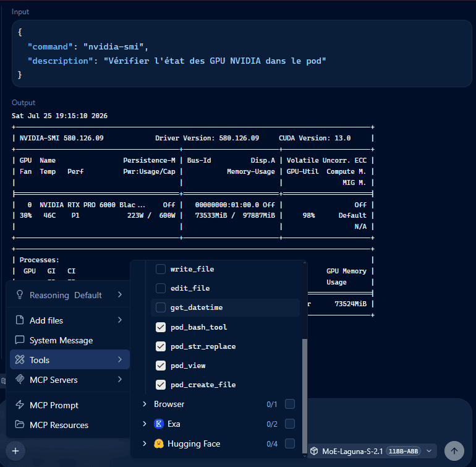Click the Input JSON code block
This screenshot has height=467, width=476.
[242, 53]
